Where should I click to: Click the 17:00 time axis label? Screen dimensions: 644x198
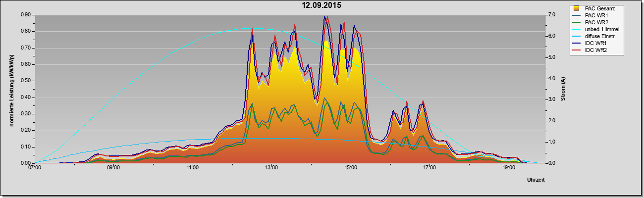pyautogui.click(x=429, y=168)
